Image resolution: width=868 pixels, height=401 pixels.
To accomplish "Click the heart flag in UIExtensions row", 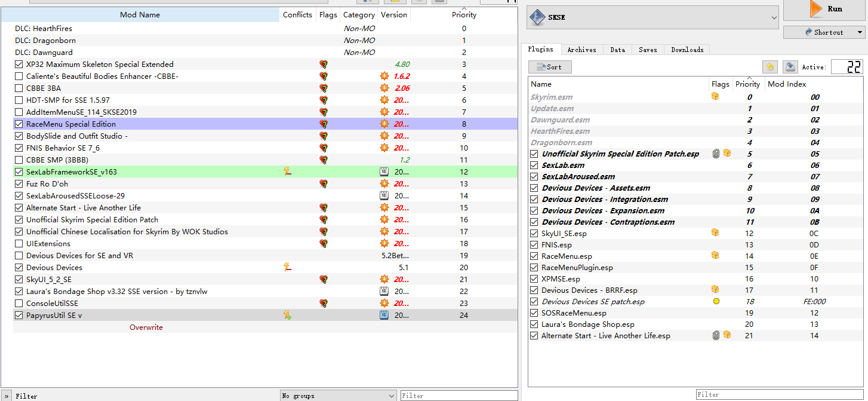I will click(324, 244).
